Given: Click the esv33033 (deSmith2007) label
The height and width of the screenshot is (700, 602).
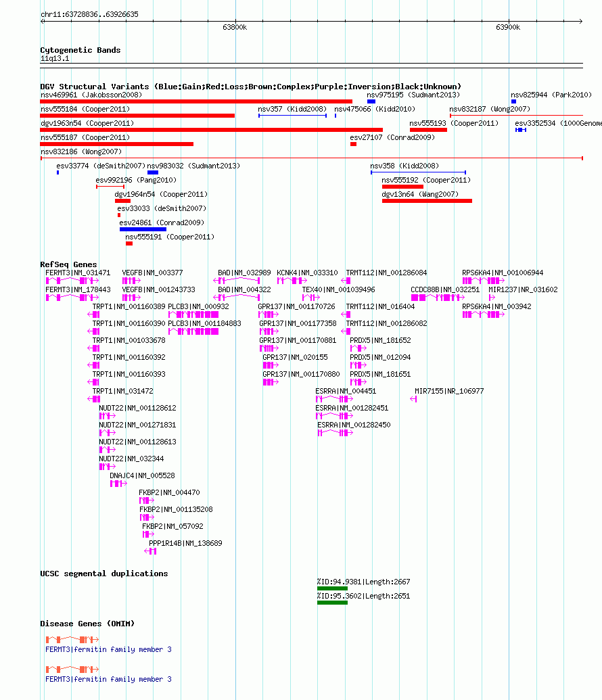Looking at the screenshot, I should tap(162, 208).
